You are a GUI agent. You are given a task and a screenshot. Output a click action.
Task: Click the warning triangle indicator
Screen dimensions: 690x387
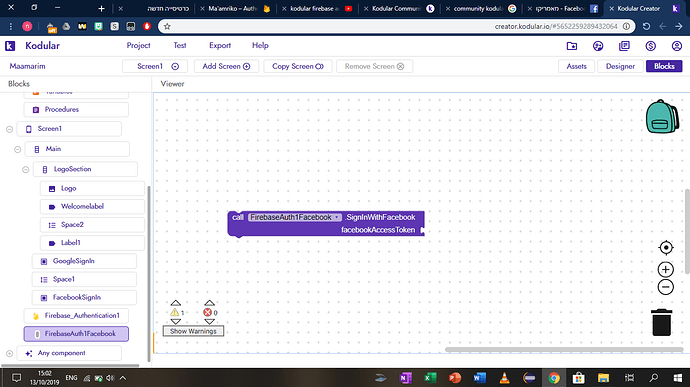(175, 312)
